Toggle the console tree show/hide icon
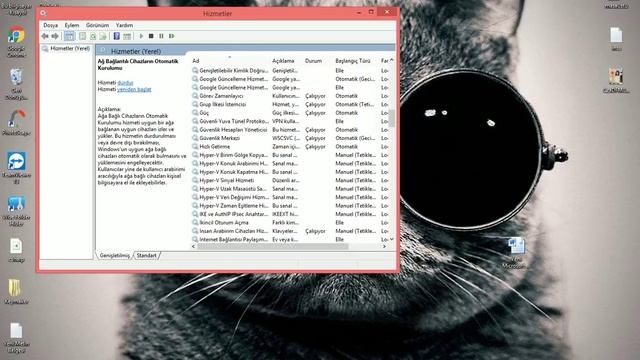640x360 pixels. click(x=69, y=36)
